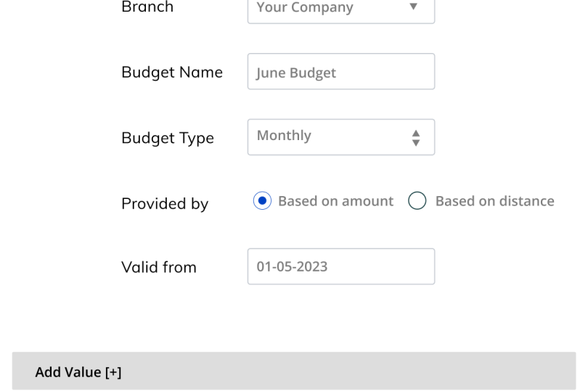
Task: Click the Valid from date field
Action: point(340,266)
